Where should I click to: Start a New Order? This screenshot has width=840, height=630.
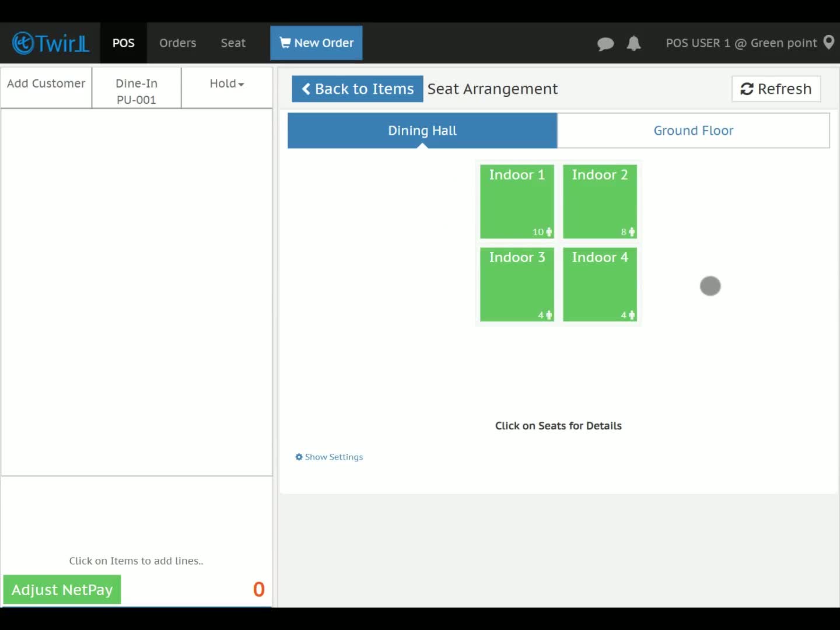click(x=316, y=43)
